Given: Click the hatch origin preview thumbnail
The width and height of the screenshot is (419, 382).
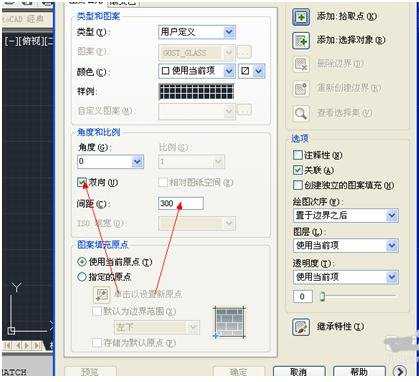Looking at the screenshot, I should (229, 322).
